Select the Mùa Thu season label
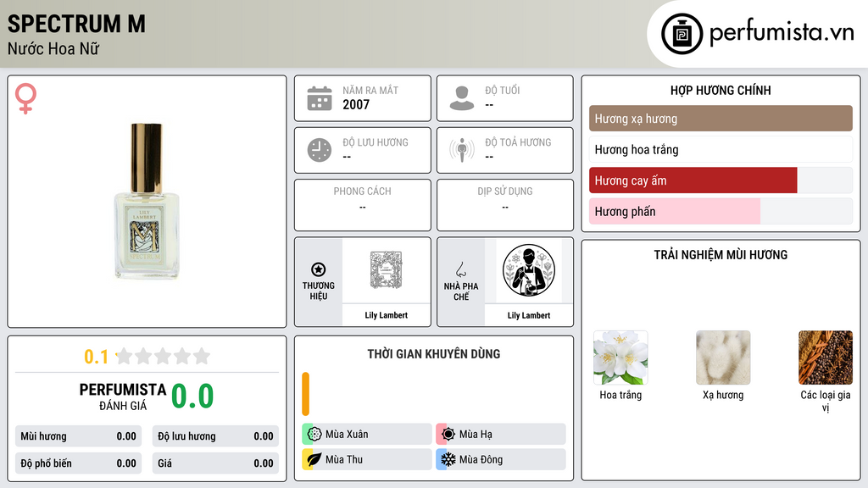The height and width of the screenshot is (488, 868). pyautogui.click(x=344, y=459)
